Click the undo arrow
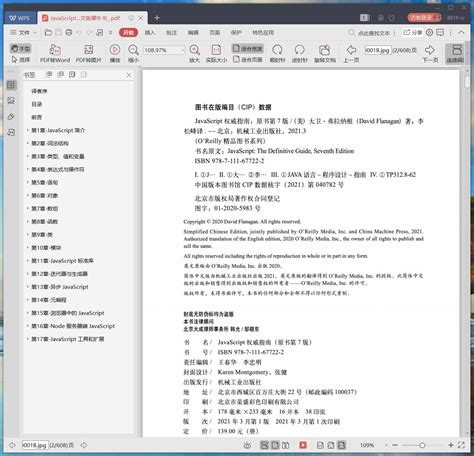Image resolution: width=474 pixels, height=456 pixels. point(79,32)
